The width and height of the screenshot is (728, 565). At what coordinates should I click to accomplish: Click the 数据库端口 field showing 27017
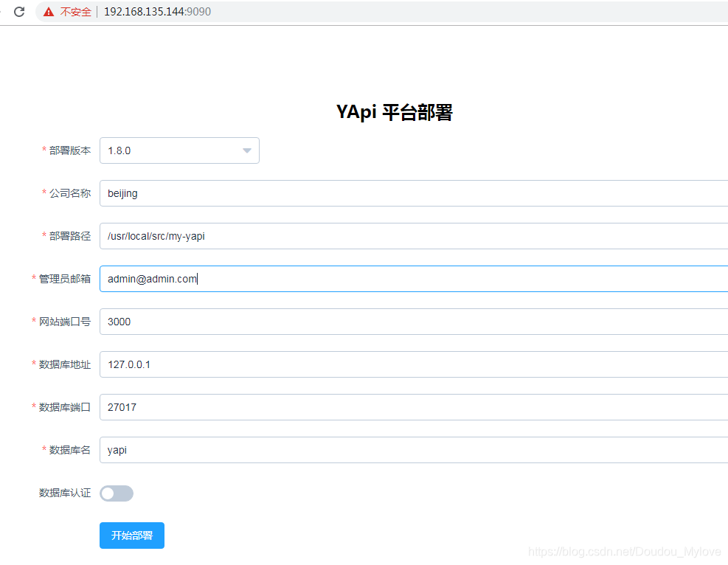pos(295,407)
